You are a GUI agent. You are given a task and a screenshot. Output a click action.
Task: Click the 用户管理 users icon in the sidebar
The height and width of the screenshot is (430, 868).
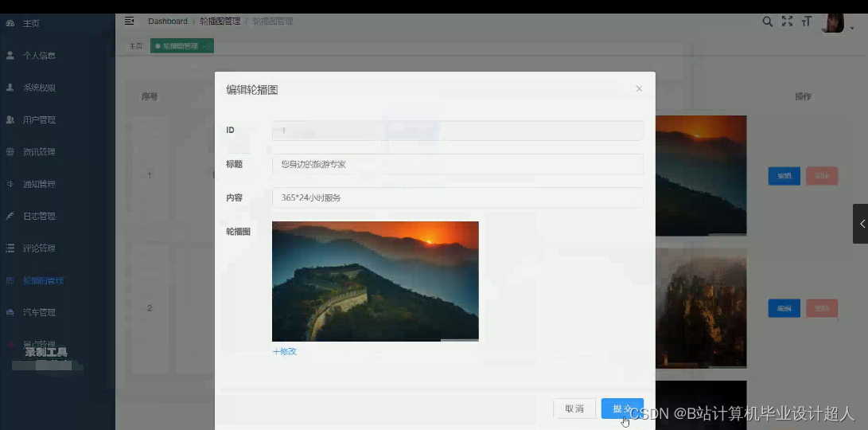coord(10,119)
